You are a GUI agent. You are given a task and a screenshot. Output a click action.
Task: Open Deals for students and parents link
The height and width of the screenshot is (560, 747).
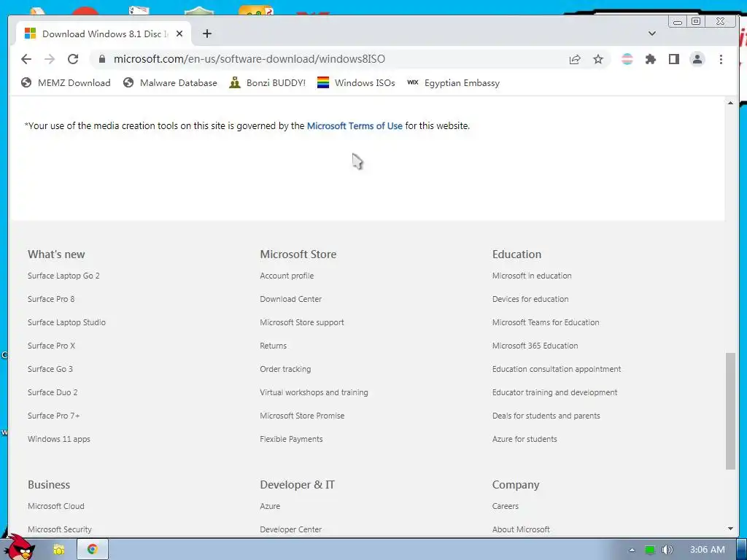pyautogui.click(x=546, y=416)
